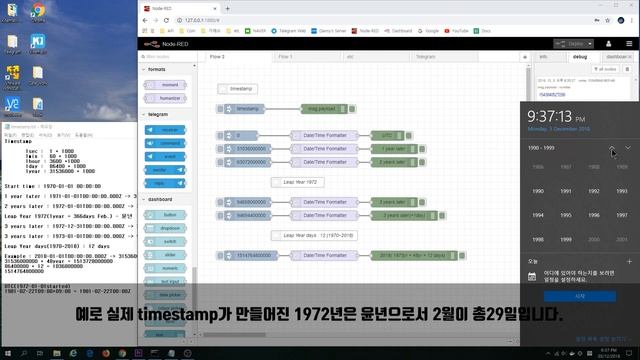
Task: Reload the Node-RED browser page
Action: [x=166, y=20]
